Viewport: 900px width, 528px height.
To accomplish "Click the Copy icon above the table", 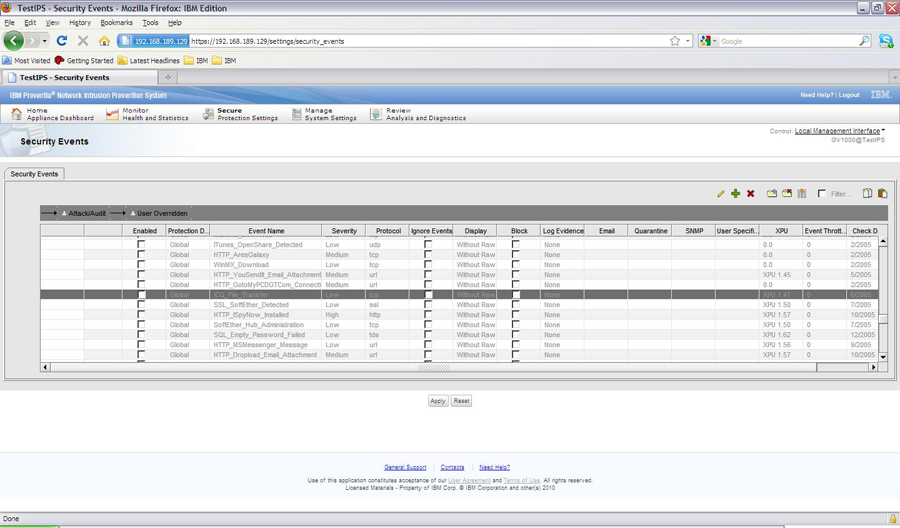I will pos(867,193).
